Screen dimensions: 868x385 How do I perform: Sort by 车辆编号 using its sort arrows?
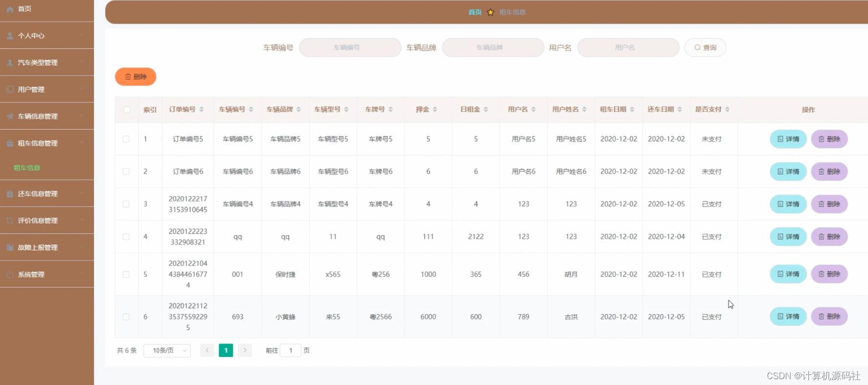point(251,110)
